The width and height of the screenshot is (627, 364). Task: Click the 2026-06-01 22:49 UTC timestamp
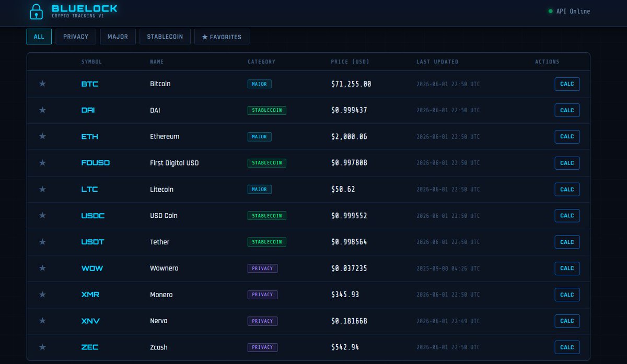[448, 321]
